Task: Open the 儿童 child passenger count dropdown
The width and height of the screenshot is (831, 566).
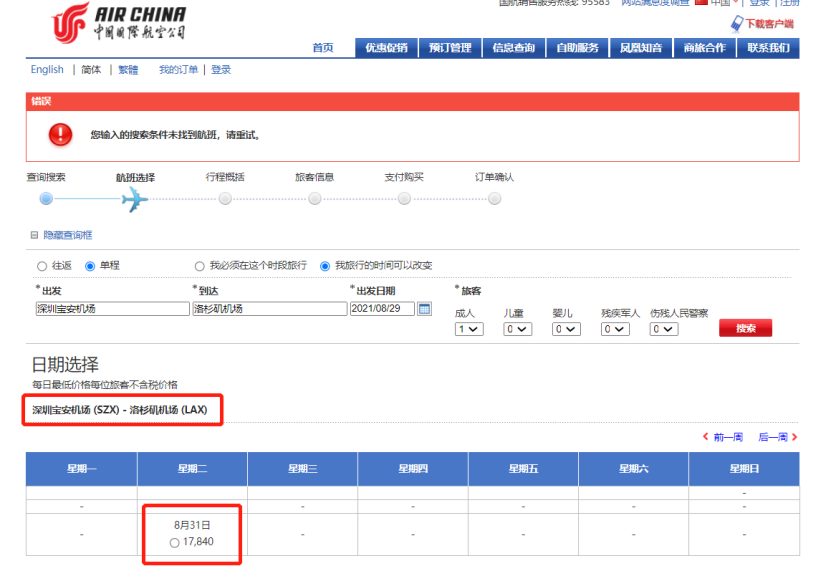Action: 517,329
